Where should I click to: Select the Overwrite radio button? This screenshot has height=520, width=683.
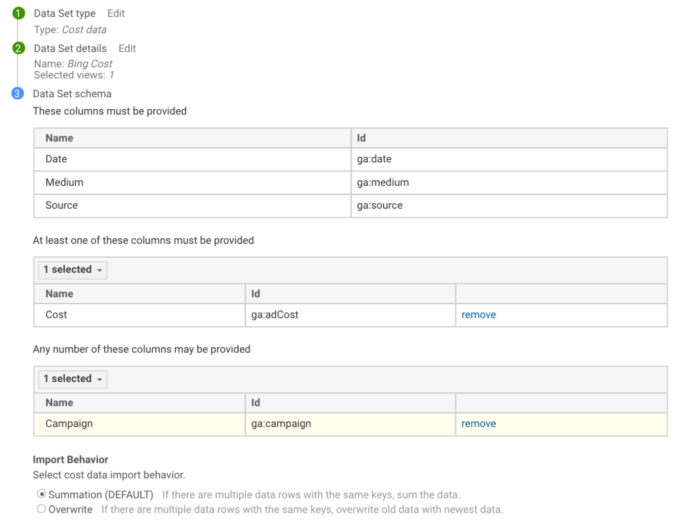coord(41,509)
